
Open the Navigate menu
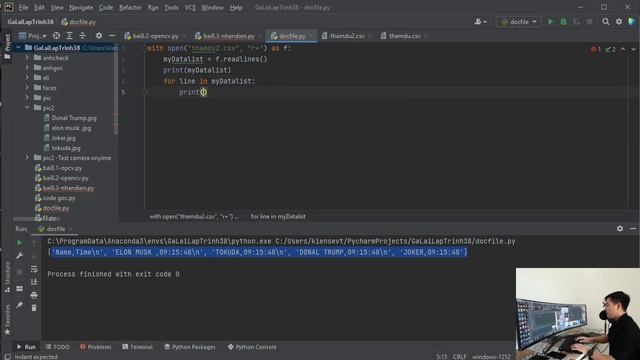point(81,7)
